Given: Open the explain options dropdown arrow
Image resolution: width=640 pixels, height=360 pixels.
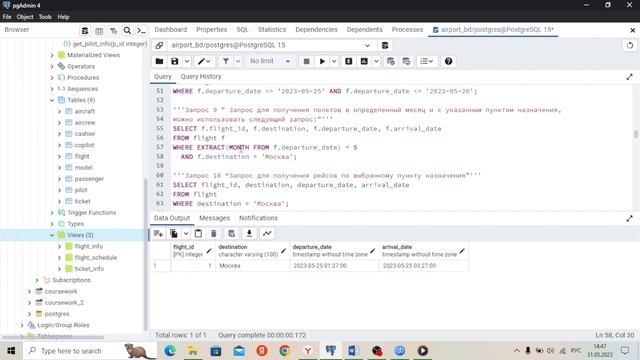Looking at the screenshot, I should pos(376,61).
